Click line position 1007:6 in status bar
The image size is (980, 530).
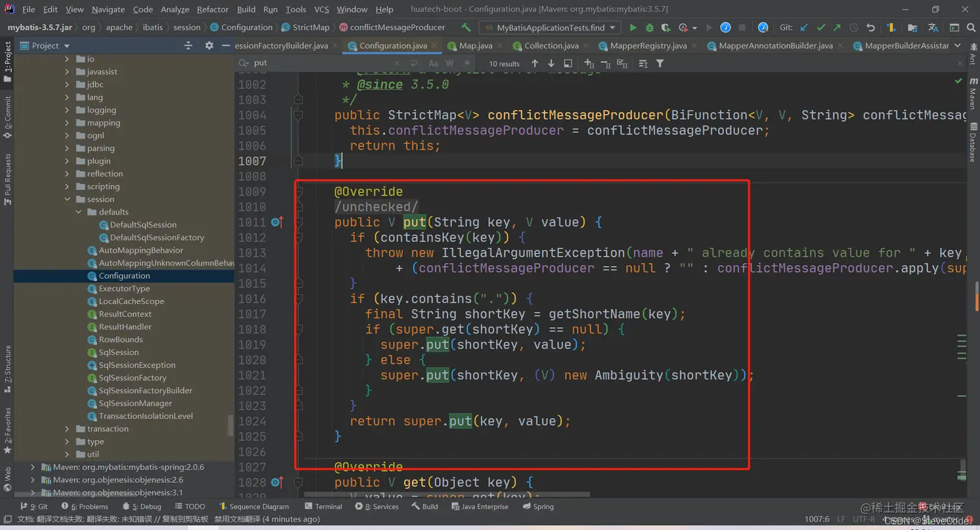pos(817,519)
